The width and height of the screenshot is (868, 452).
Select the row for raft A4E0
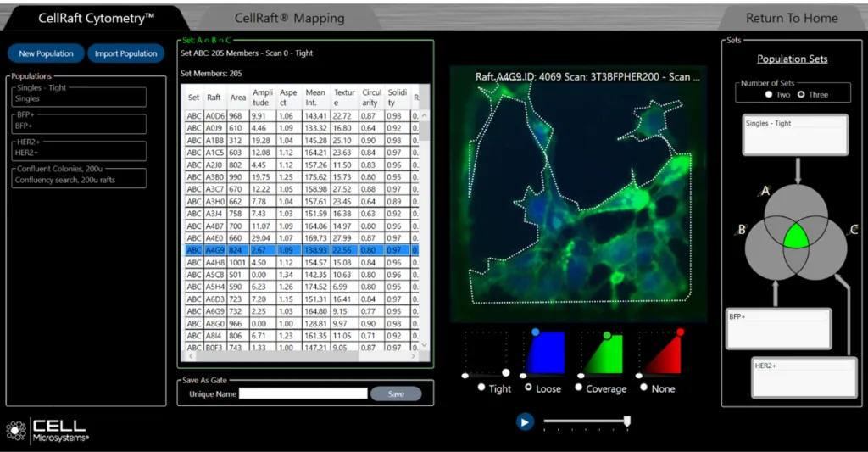point(301,238)
